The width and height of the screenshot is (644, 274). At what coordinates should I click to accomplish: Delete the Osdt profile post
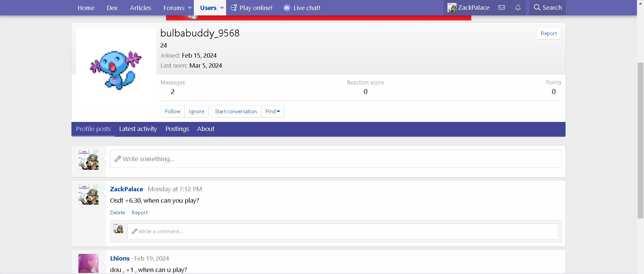(x=117, y=212)
